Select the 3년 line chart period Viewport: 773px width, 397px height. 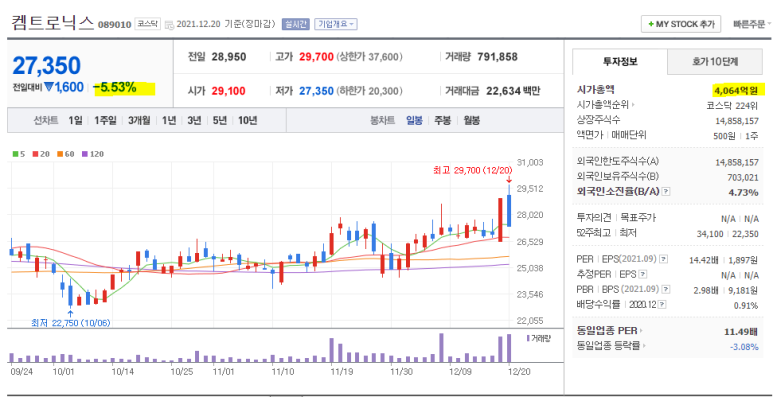[x=194, y=120]
